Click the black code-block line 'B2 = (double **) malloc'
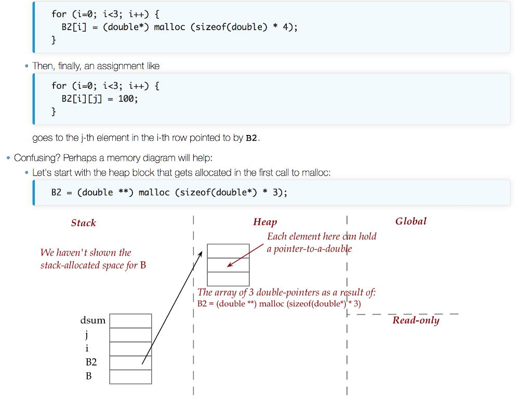The height and width of the screenshot is (405, 532). 169,192
